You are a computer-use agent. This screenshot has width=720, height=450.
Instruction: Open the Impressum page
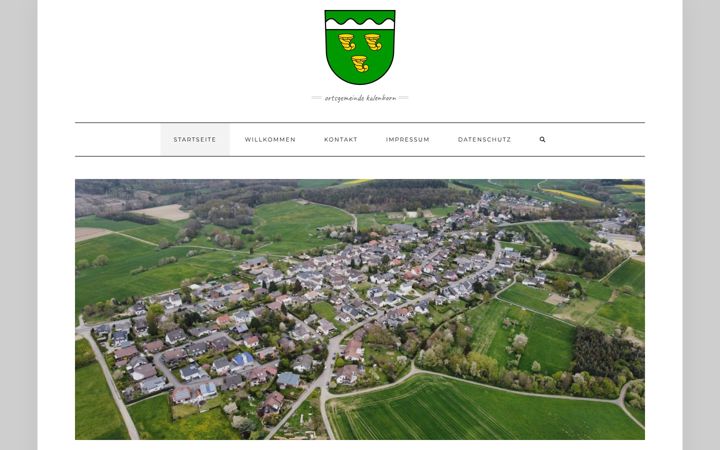click(x=408, y=140)
